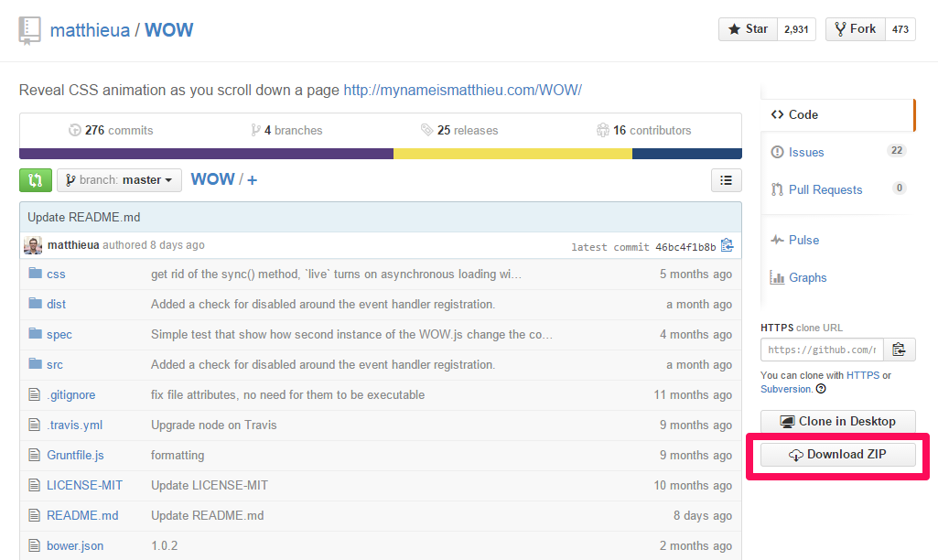Open the dist folder
The height and width of the screenshot is (560, 938).
pos(56,304)
